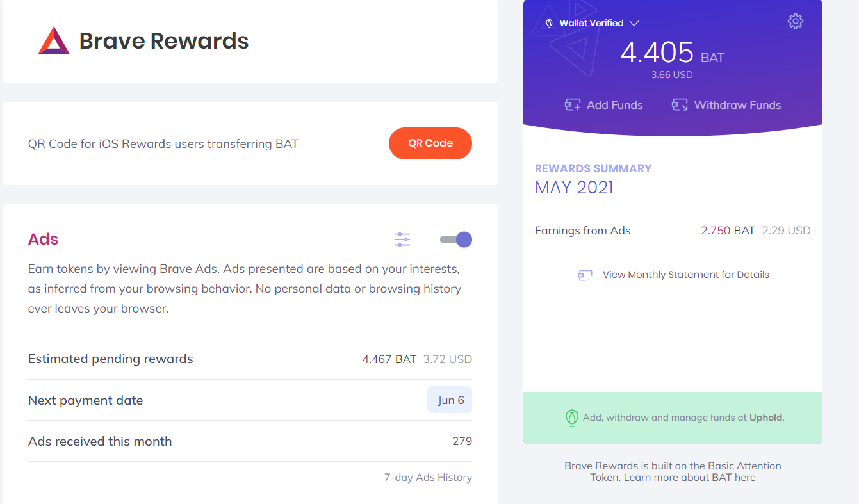Viewport: 859px width, 504px height.
Task: Open the 7-day Ads History
Action: pyautogui.click(x=428, y=477)
